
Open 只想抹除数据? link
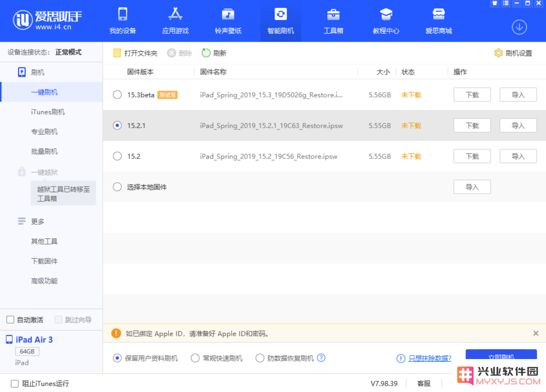(x=430, y=358)
